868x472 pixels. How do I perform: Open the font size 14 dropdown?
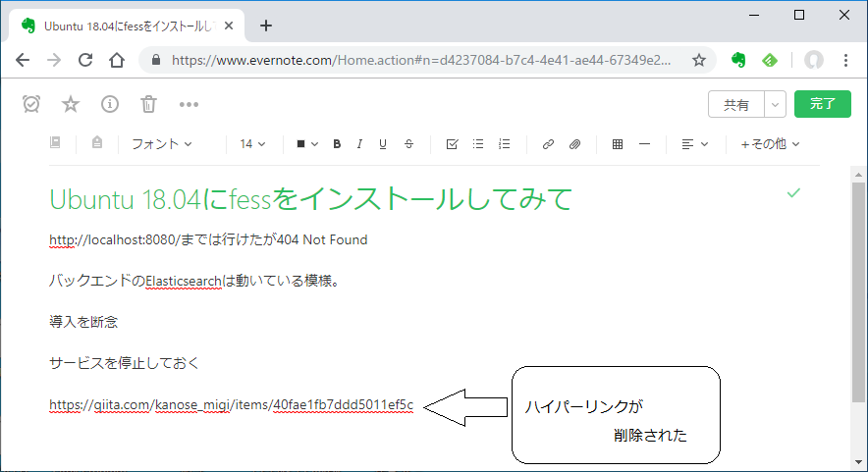coord(252,144)
